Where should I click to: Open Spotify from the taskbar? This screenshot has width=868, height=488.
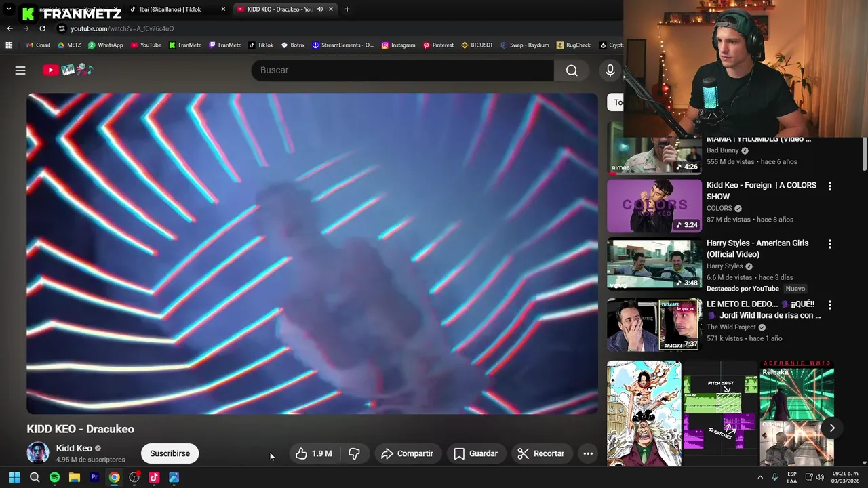click(54, 477)
